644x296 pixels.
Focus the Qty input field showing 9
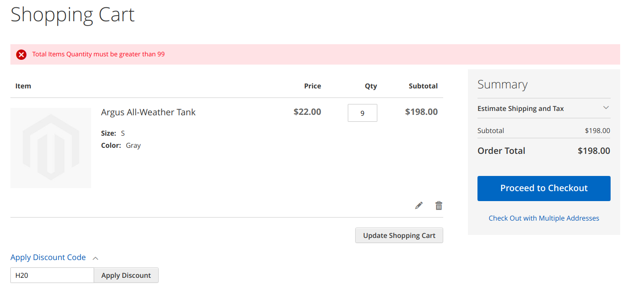[362, 113]
